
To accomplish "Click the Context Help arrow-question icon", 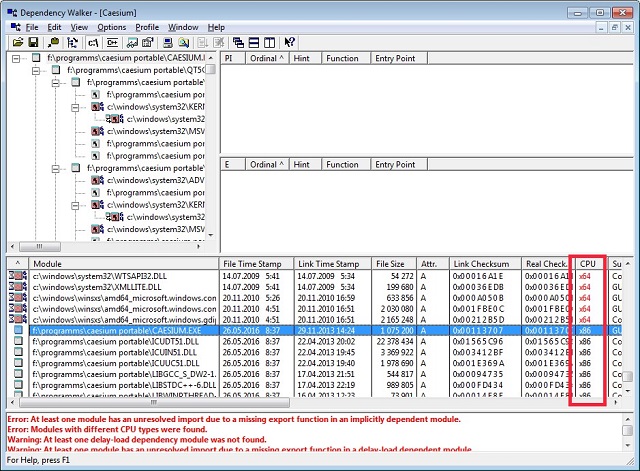I will click(x=289, y=42).
